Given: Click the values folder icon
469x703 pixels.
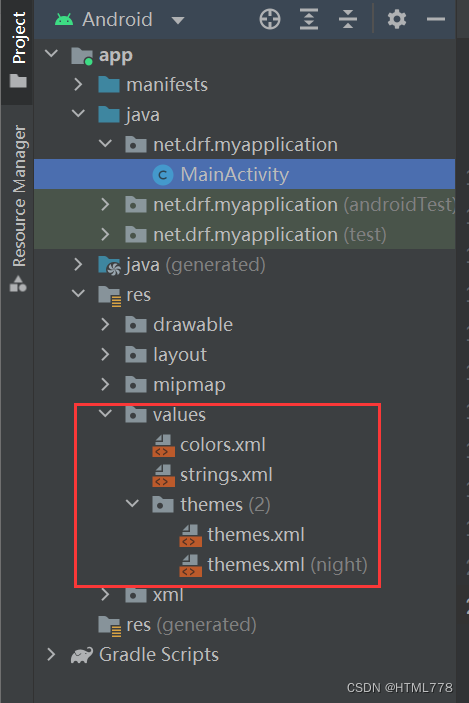Looking at the screenshot, I should click(x=136, y=415).
